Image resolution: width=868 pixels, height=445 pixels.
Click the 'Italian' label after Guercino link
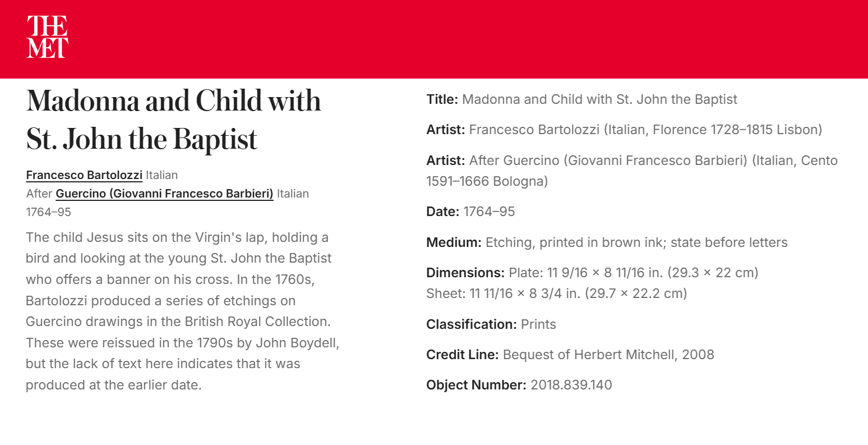point(293,194)
